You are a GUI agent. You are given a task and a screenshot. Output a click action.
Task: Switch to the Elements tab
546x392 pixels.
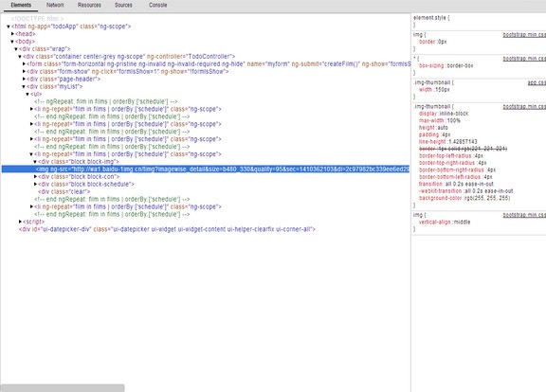[21, 6]
